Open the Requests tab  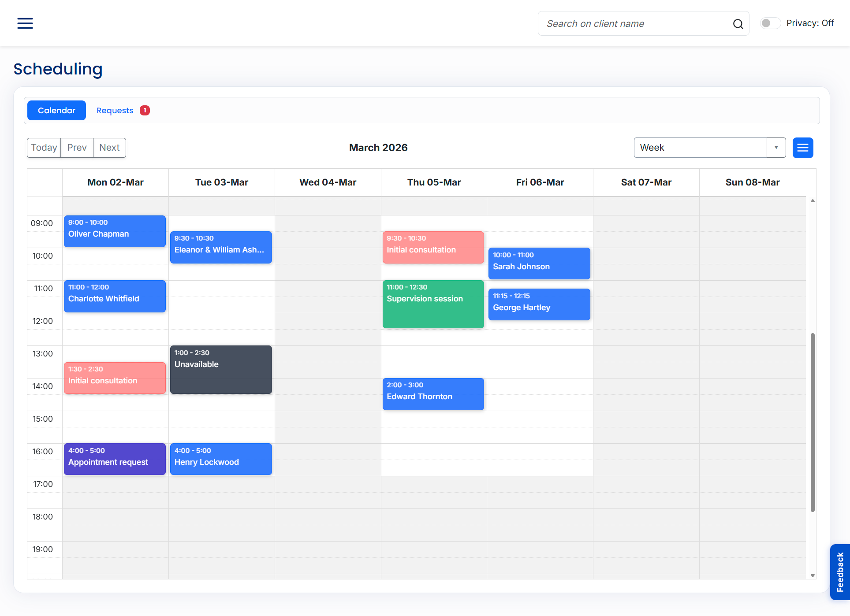pos(115,111)
